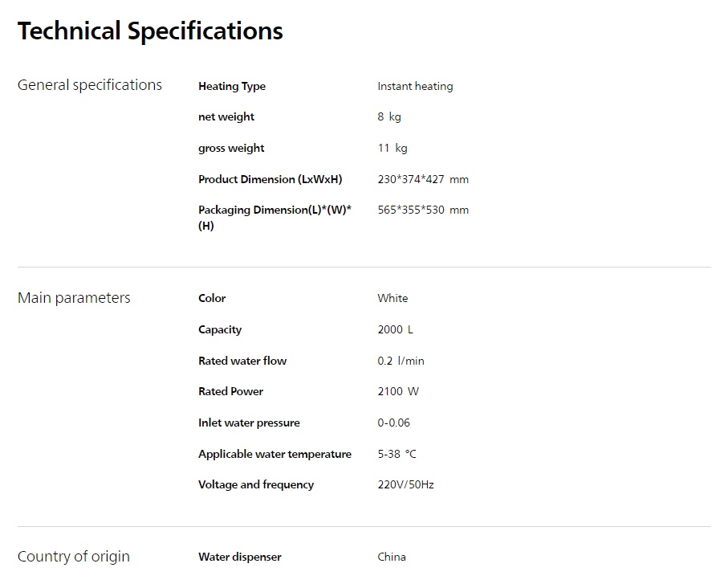
Task: Click the 11 kg gross weight value
Action: [392, 148]
